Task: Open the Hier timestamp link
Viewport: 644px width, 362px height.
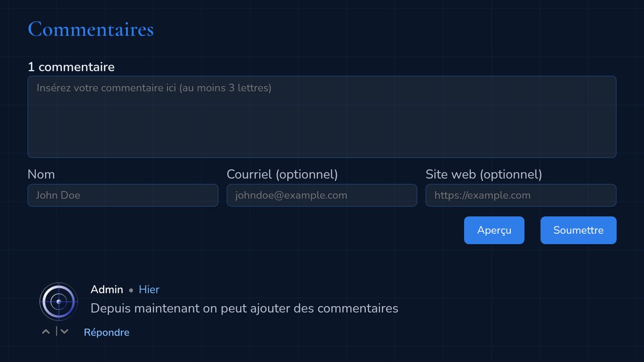Action: [149, 290]
